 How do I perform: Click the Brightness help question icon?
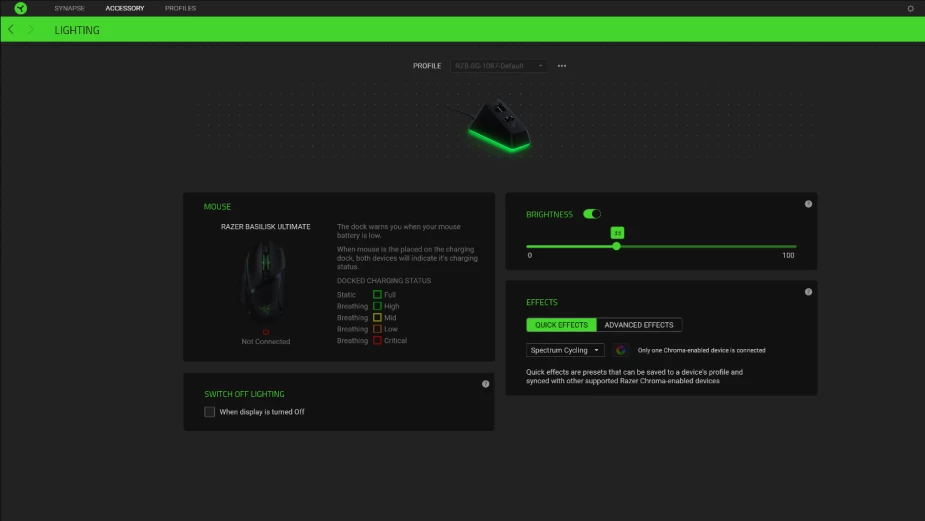[x=808, y=204]
